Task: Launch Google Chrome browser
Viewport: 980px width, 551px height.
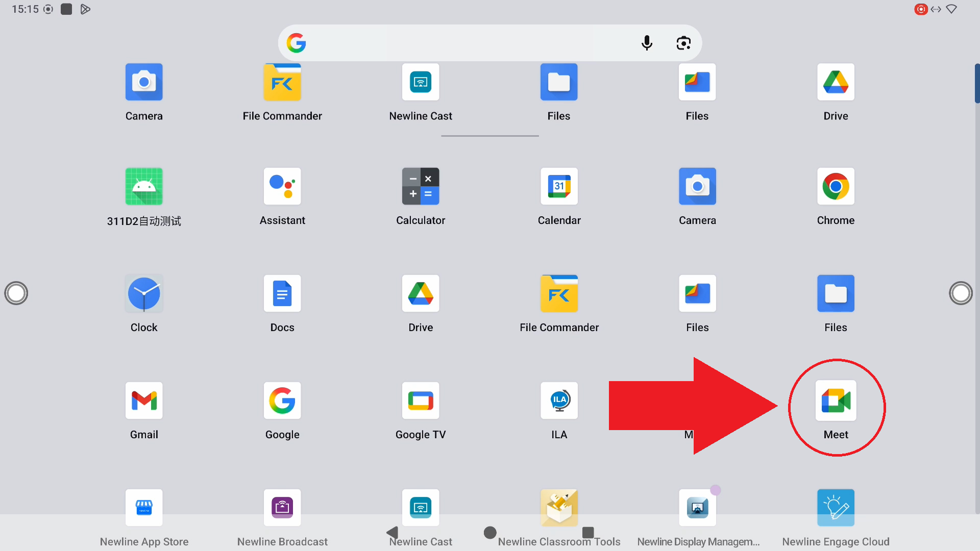Action: [836, 187]
